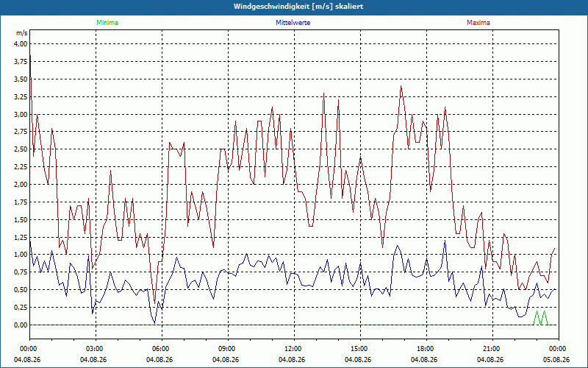Click the y-axis value '2,50'
Screen dimensions: 588x368
21,149
